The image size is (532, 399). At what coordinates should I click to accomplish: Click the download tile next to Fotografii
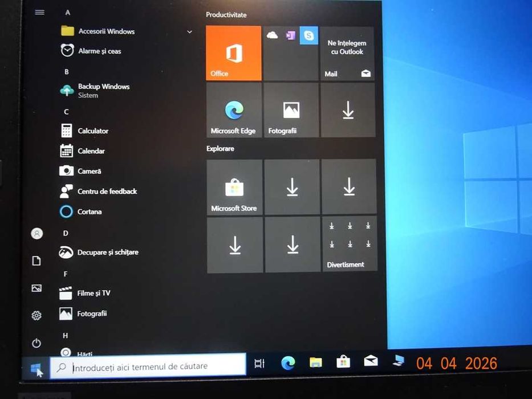348,110
